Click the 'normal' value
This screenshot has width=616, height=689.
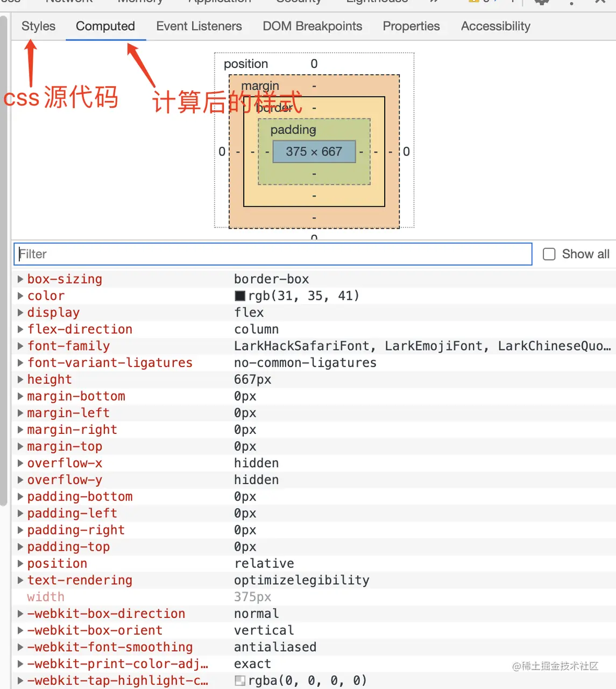point(257,614)
